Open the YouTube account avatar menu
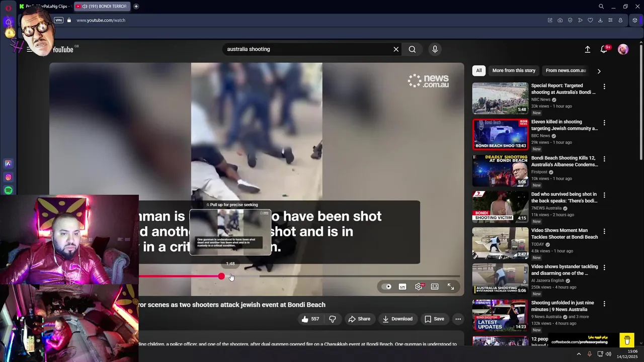 pyautogui.click(x=623, y=49)
